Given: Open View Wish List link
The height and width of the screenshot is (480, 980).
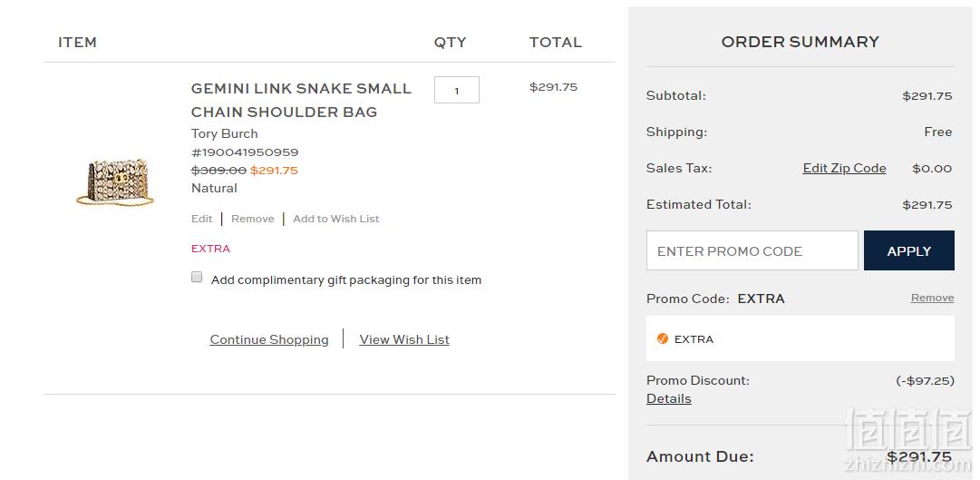Looking at the screenshot, I should (x=404, y=339).
